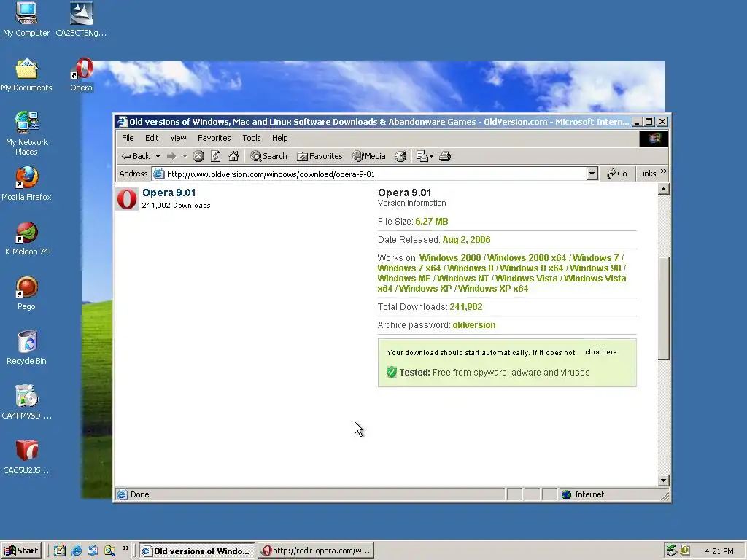Expand the address bar dropdown list

pyautogui.click(x=592, y=174)
